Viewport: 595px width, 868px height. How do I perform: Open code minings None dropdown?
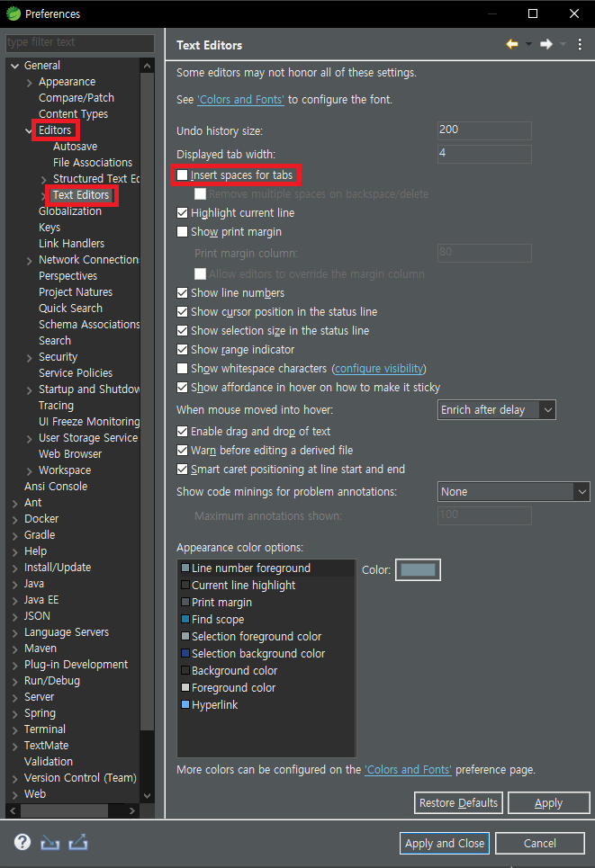tap(514, 492)
